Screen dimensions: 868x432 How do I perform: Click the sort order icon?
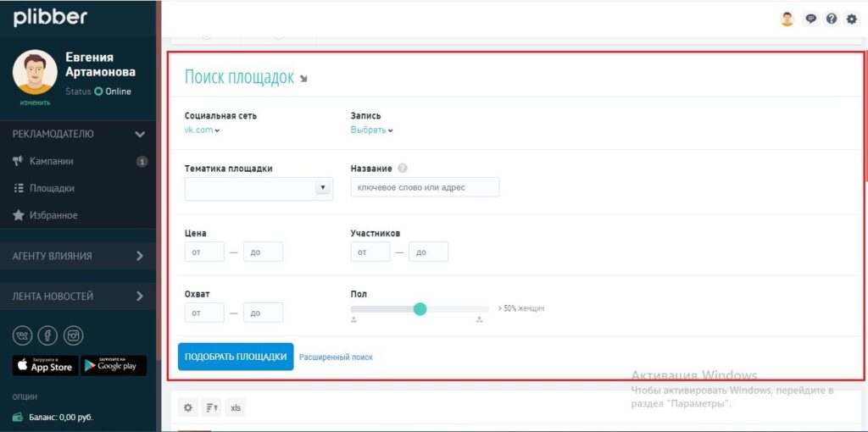[212, 407]
